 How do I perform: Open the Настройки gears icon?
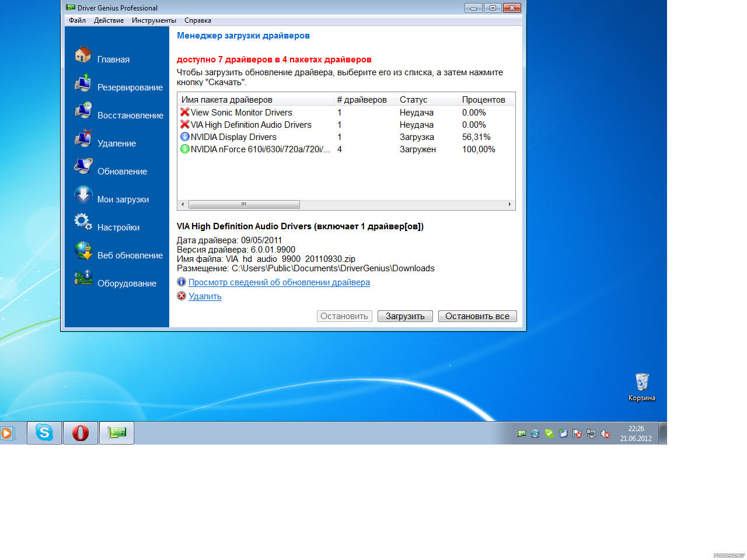[x=83, y=222]
